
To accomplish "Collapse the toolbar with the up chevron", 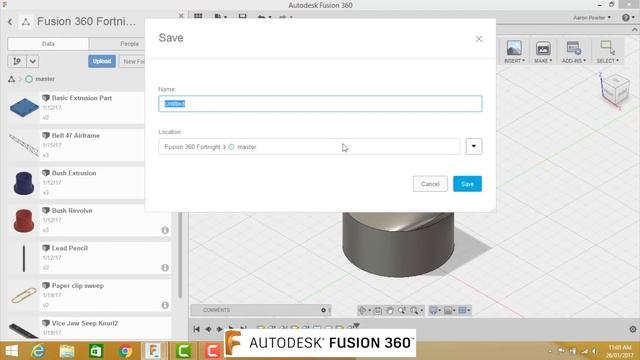I will (x=634, y=30).
